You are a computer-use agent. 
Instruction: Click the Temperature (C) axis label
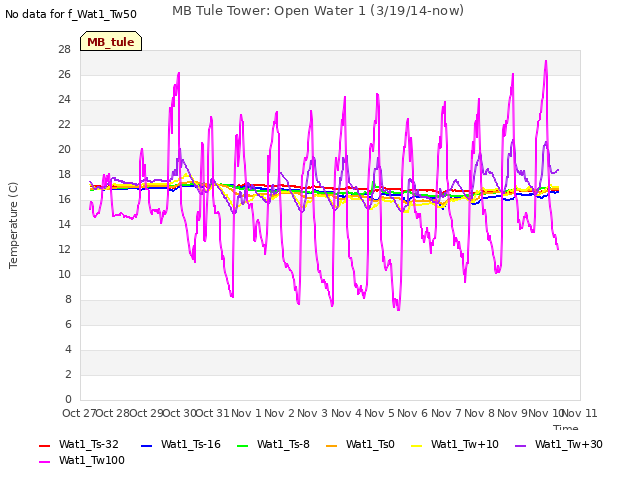(13, 225)
